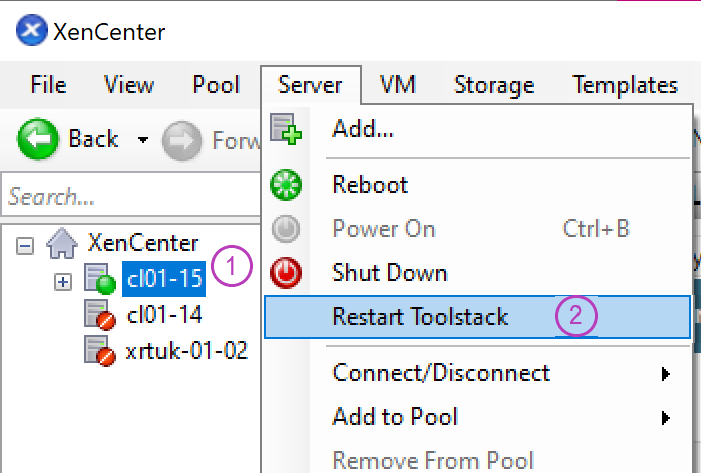701x473 pixels.
Task: Click the cl01-14 disconnected server icon
Action: click(99, 317)
